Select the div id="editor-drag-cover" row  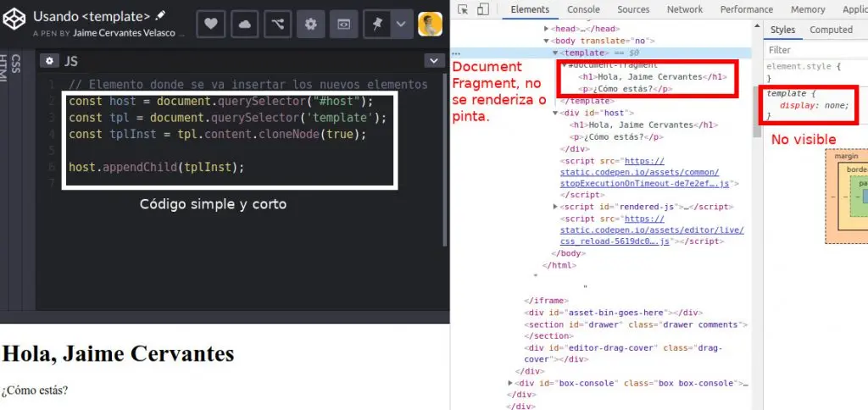click(623, 353)
